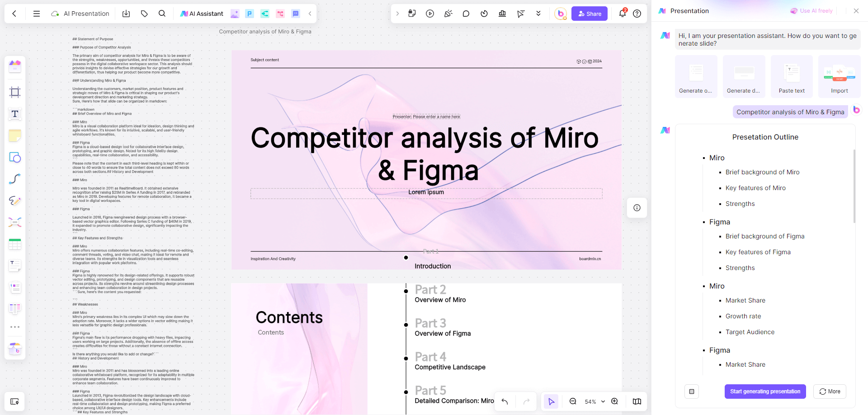
Task: Select the Table tool
Action: point(15,244)
